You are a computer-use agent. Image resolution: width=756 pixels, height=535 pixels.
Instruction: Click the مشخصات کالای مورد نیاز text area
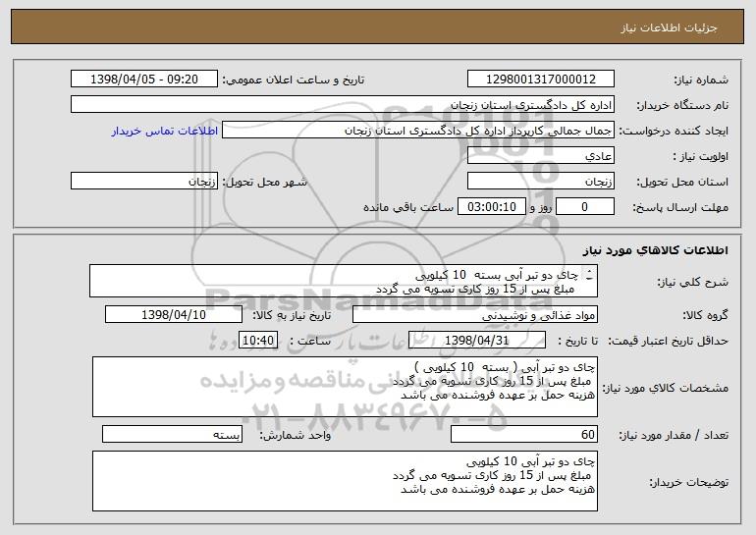coord(345,387)
